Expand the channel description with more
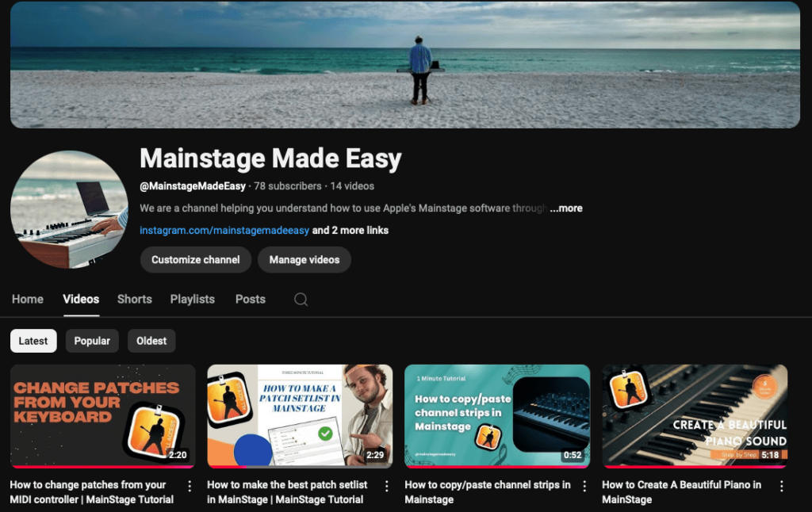The image size is (812, 512). 567,208
